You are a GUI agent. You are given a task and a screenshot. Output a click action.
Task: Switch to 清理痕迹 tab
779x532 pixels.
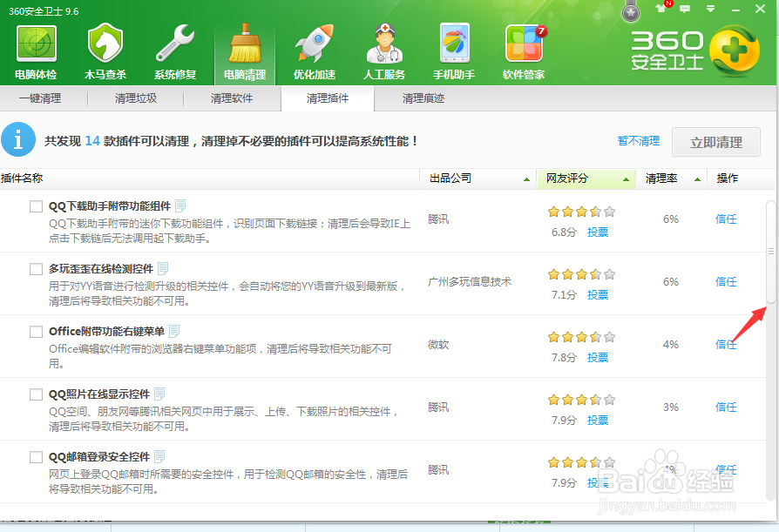[423, 98]
